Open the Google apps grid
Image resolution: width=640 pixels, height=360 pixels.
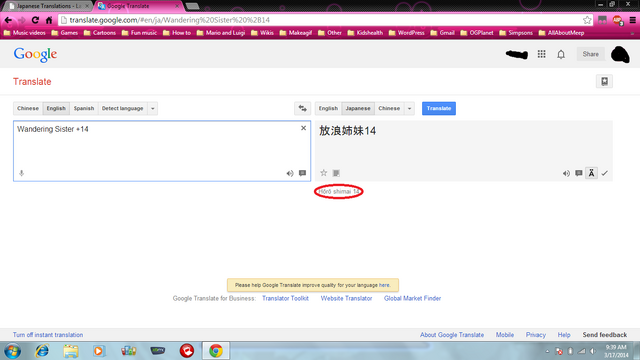542,54
